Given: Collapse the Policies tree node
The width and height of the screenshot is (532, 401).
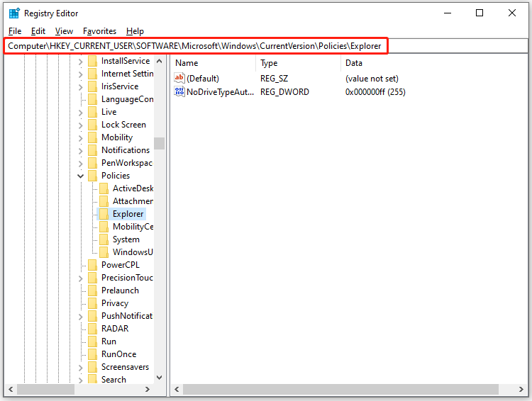Looking at the screenshot, I should 81,176.
